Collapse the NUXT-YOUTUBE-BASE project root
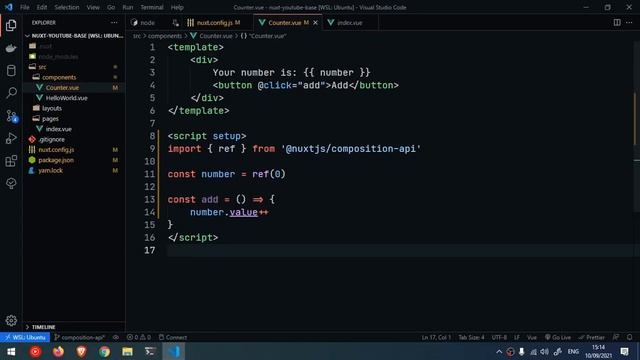The width and height of the screenshot is (640, 360). point(74,36)
